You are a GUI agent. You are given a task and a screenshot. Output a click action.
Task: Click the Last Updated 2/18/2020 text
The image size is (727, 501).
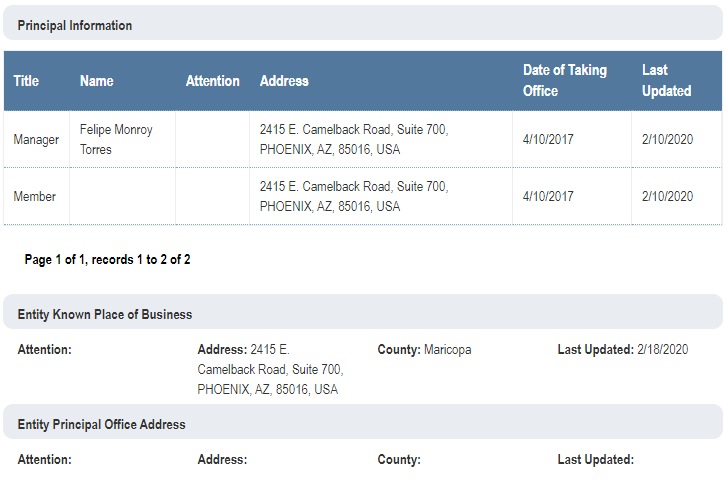(x=622, y=350)
